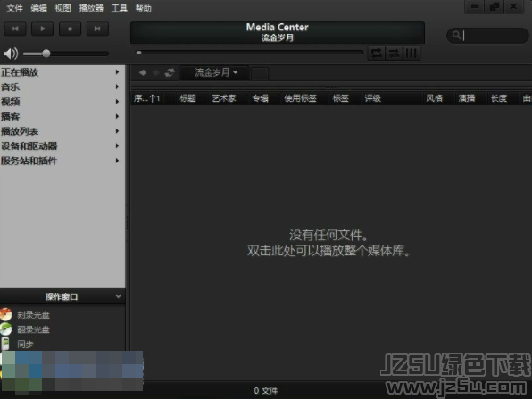Click the playback progress seek bar
Viewport: 532px width, 399px height.
point(250,53)
